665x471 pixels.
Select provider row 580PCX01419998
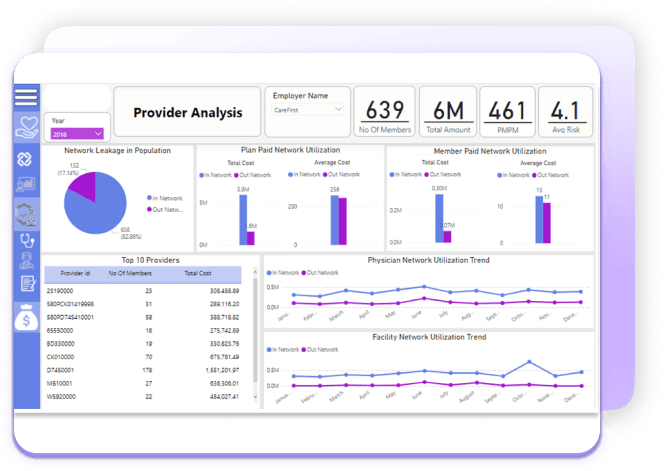coord(143,304)
